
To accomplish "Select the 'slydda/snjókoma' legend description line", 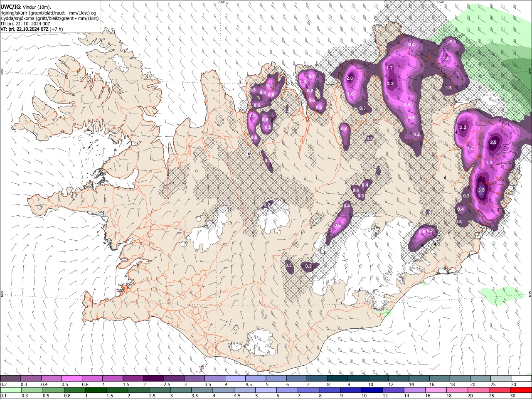I will tap(49, 18).
